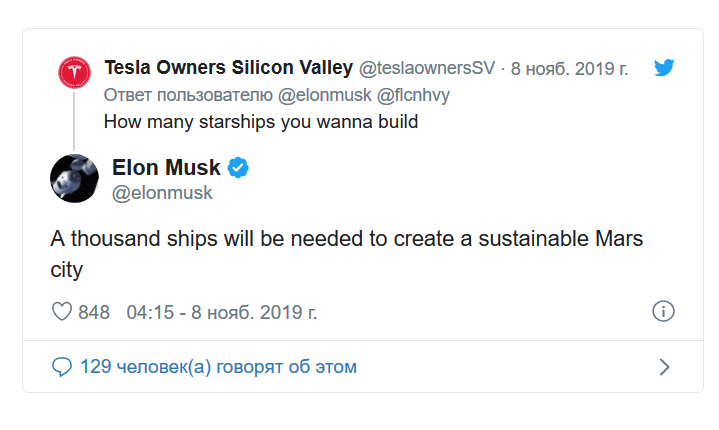Image resolution: width=719 pixels, height=430 pixels.
Task: Click the @flcnhvy mention
Action: click(413, 95)
